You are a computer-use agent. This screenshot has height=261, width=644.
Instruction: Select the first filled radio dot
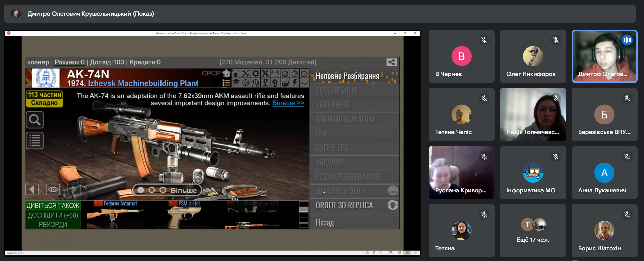(x=141, y=190)
